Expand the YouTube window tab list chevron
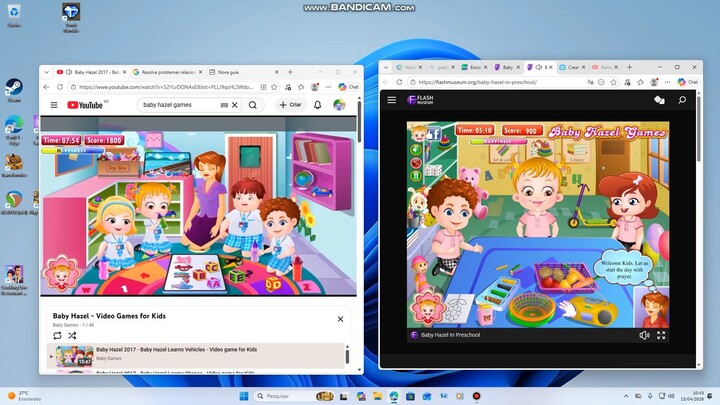 (47, 72)
